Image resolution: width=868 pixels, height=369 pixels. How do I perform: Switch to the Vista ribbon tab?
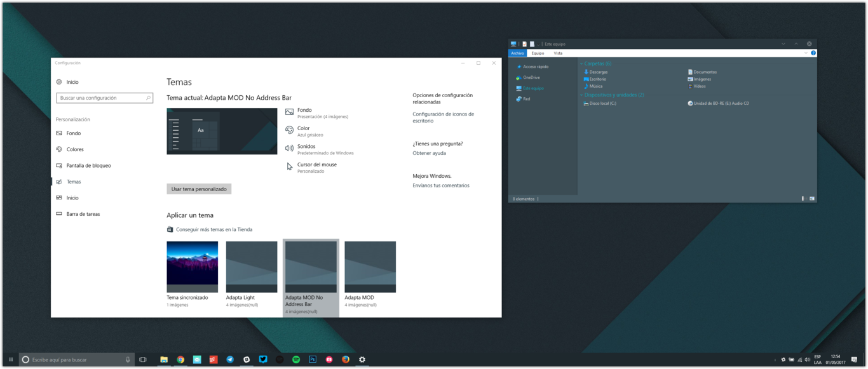coord(558,53)
